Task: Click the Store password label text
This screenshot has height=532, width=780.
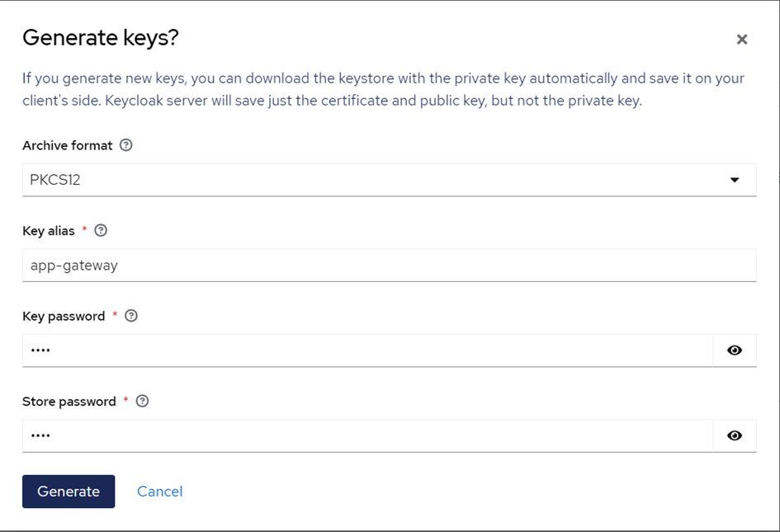Action: (x=69, y=402)
